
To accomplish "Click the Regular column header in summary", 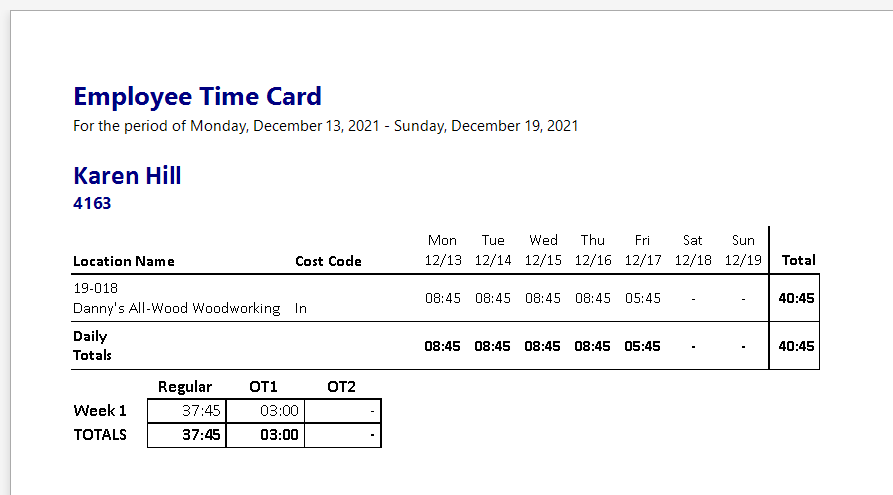I will point(185,387).
